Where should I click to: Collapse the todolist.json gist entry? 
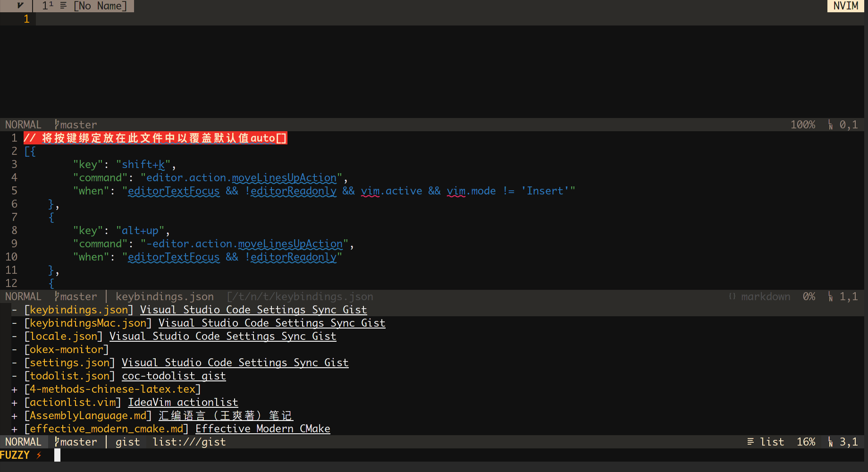tap(14, 376)
